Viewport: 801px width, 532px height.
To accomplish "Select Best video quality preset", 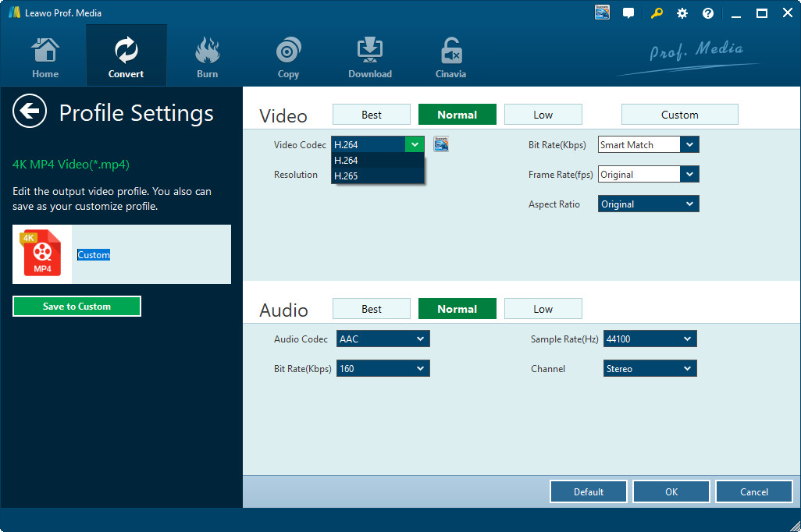I will [372, 115].
